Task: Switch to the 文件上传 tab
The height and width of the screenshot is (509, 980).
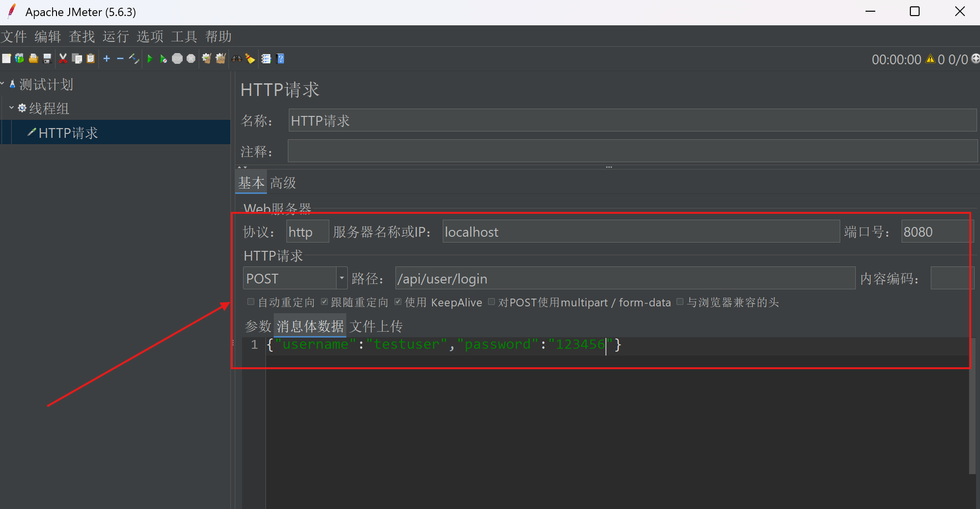Action: tap(376, 326)
